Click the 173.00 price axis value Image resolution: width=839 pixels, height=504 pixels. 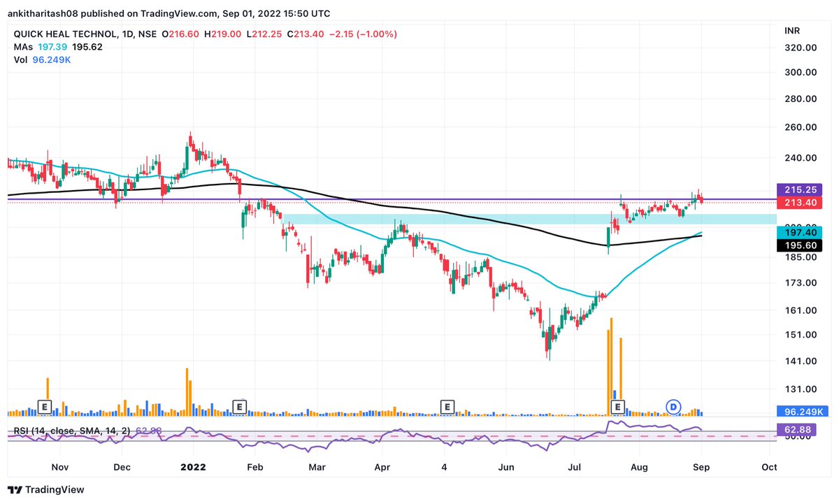click(x=801, y=283)
